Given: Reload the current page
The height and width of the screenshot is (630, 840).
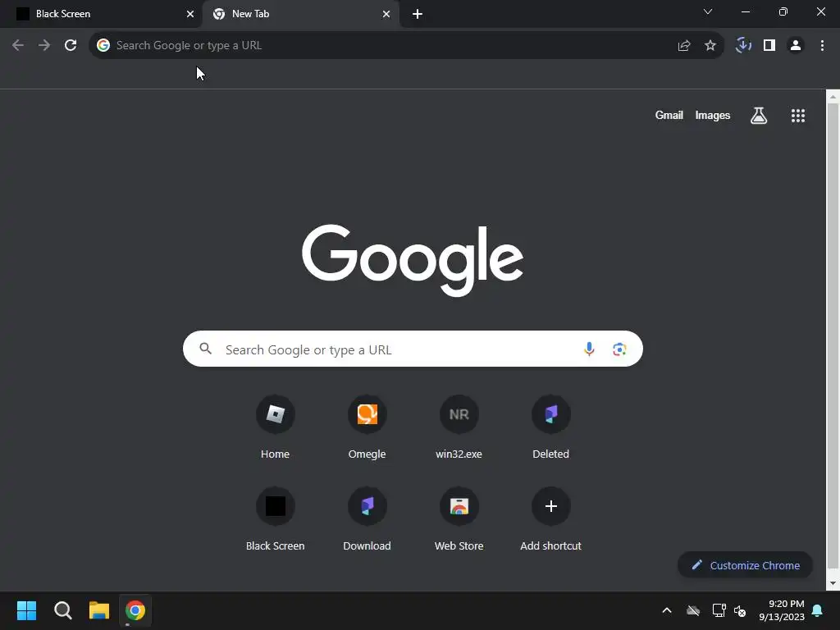Looking at the screenshot, I should [x=71, y=45].
